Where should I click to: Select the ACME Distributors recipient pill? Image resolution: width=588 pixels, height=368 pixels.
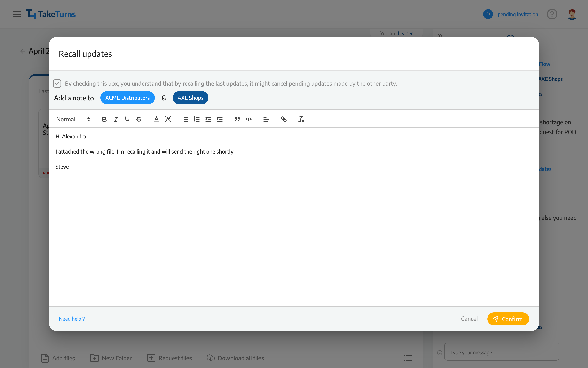click(x=127, y=98)
